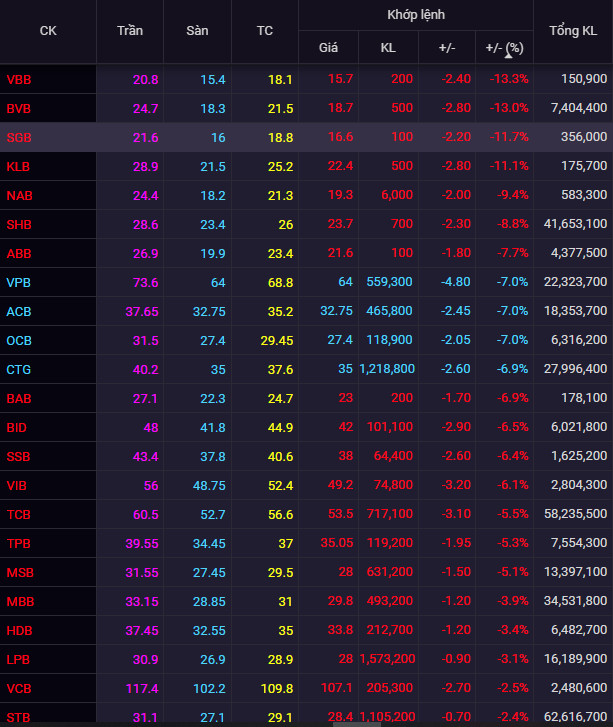The height and width of the screenshot is (727, 613).
Task: Open VPB stock ticker
Action: tap(19, 282)
